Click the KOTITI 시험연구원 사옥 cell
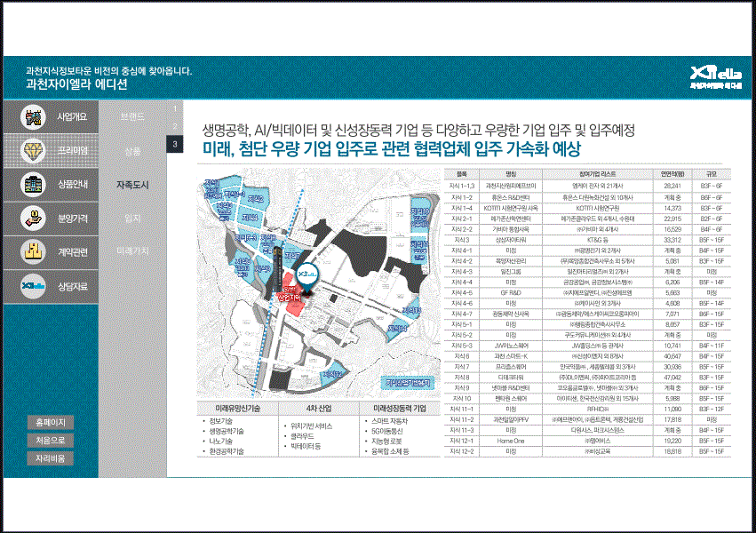756x533 pixels. pos(511,208)
